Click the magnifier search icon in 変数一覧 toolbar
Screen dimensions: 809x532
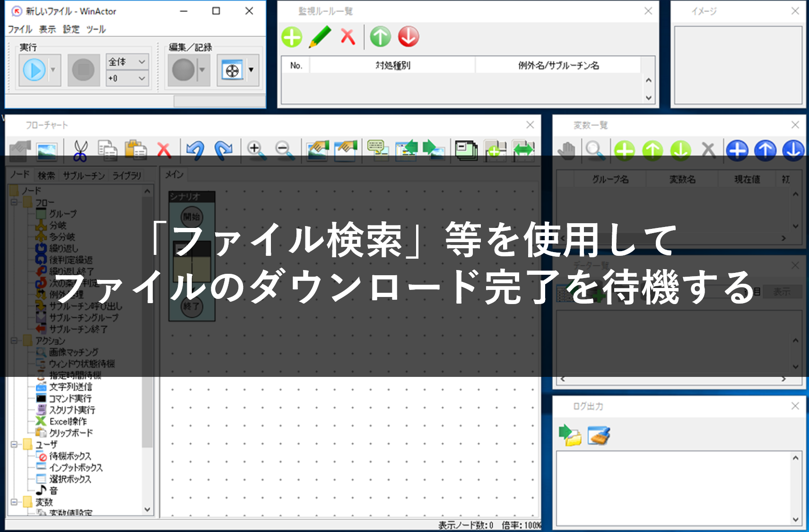pyautogui.click(x=594, y=150)
